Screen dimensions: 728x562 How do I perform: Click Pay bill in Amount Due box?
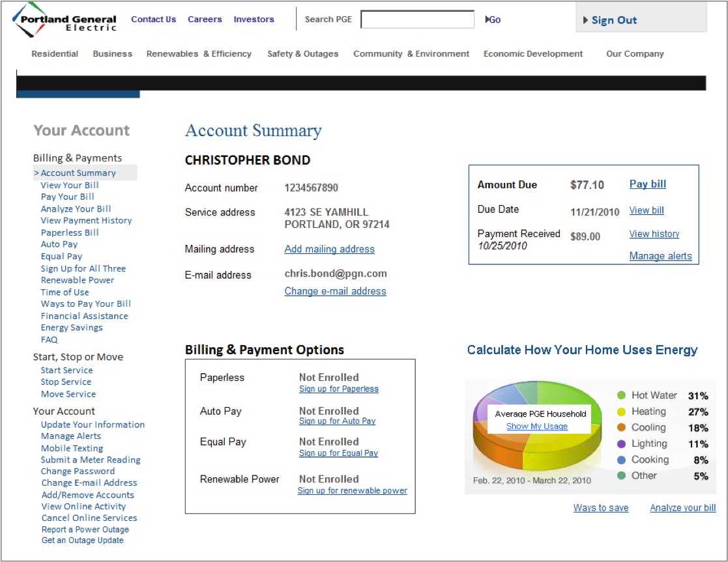(648, 184)
